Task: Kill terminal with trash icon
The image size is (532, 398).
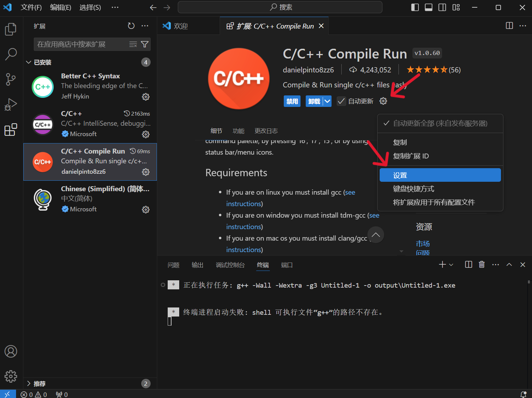Action: tap(482, 265)
